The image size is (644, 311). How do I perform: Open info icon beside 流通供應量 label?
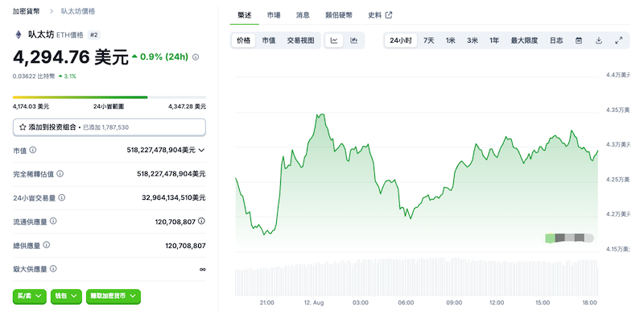click(x=53, y=221)
